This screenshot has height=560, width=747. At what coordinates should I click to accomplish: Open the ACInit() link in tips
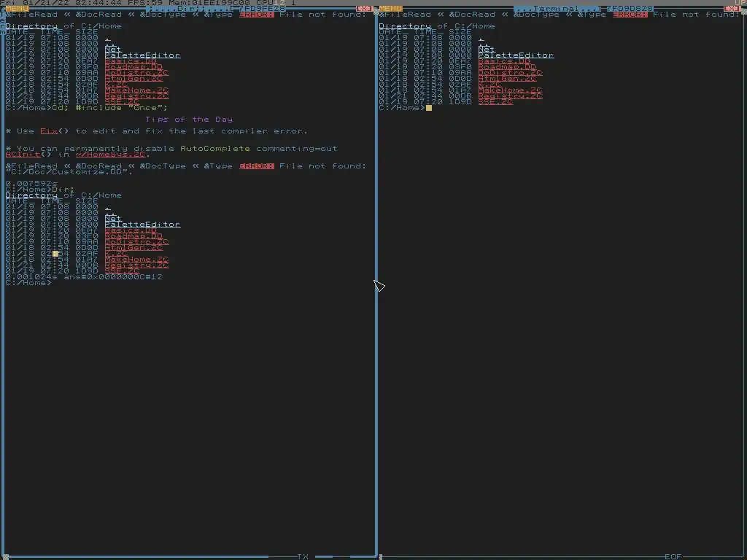tap(23, 155)
